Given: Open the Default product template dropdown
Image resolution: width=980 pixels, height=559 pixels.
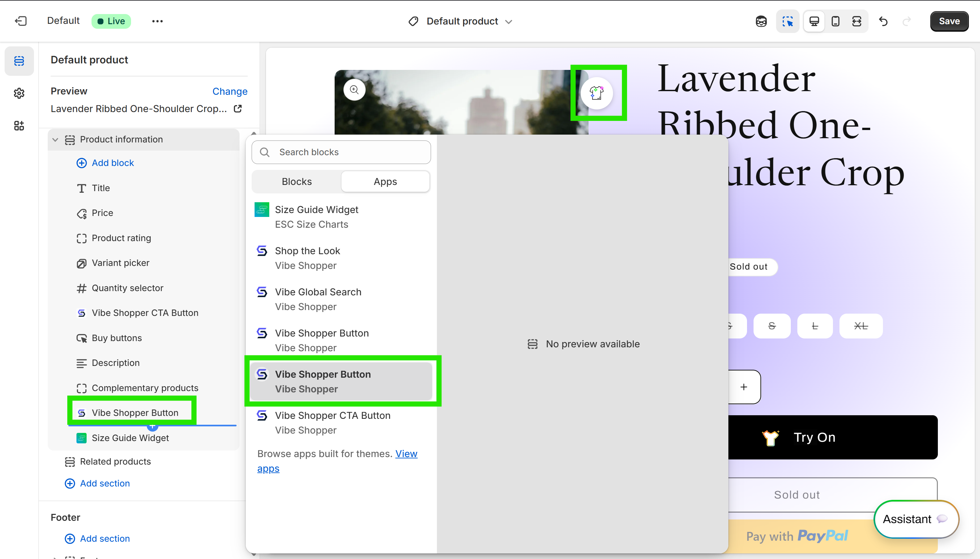Looking at the screenshot, I should [461, 21].
